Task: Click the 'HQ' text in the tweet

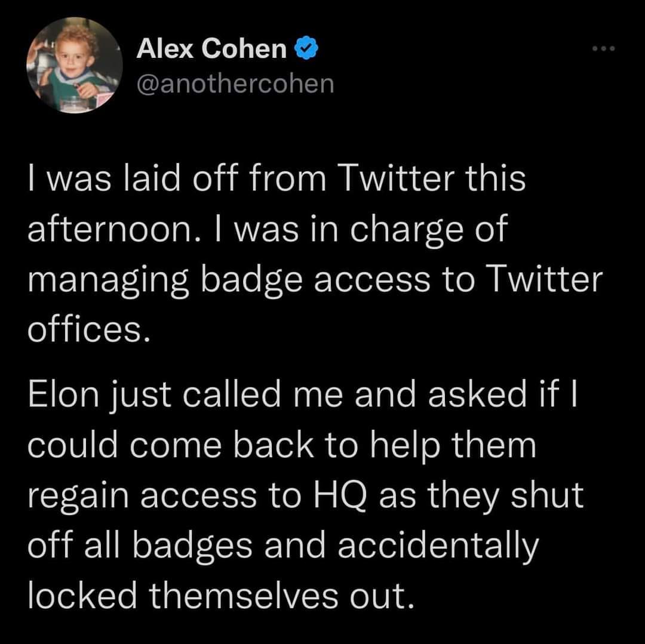Action: click(x=340, y=495)
